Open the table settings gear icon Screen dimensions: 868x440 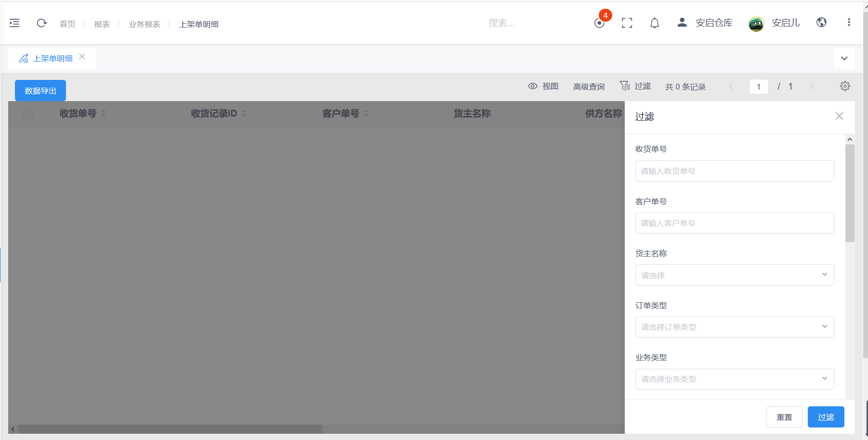click(845, 86)
